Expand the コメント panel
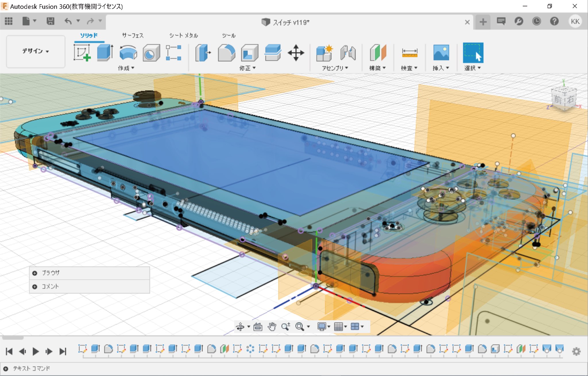Image resolution: width=588 pixels, height=376 pixels. tap(35, 286)
